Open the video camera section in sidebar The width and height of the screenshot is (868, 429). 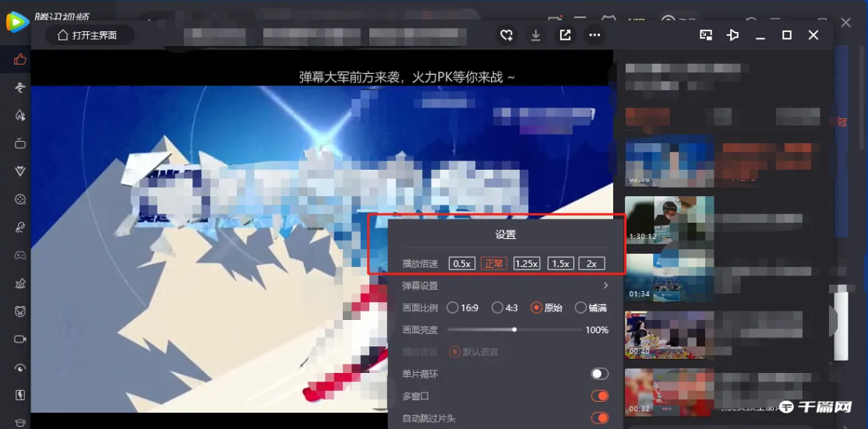(x=20, y=339)
